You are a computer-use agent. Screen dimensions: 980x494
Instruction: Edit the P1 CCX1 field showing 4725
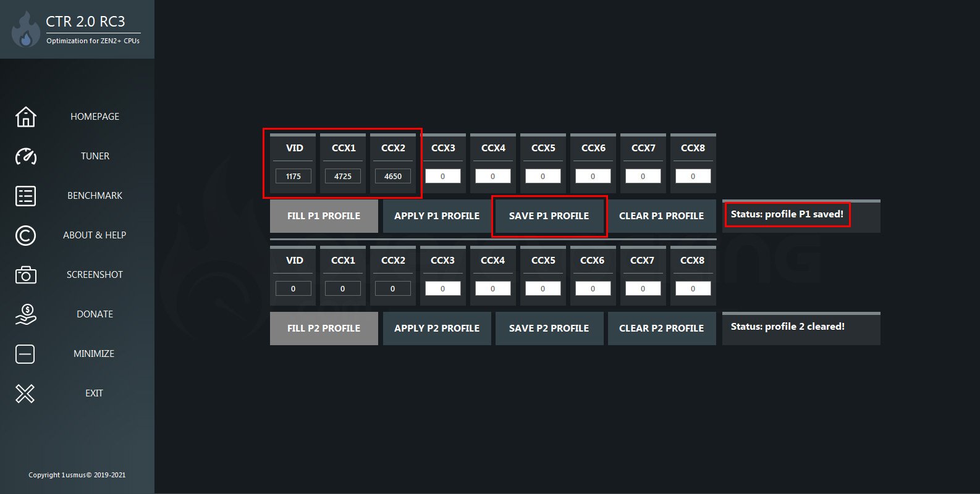(343, 177)
